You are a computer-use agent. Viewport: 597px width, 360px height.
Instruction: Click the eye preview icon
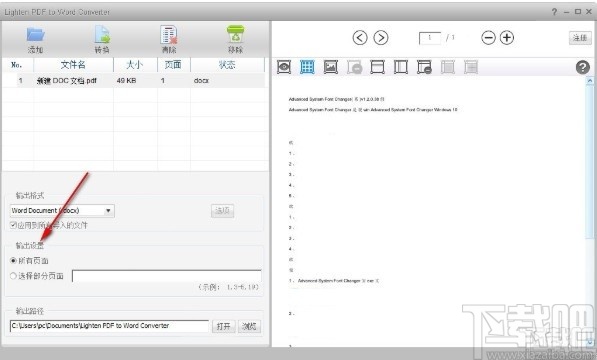coord(284,67)
